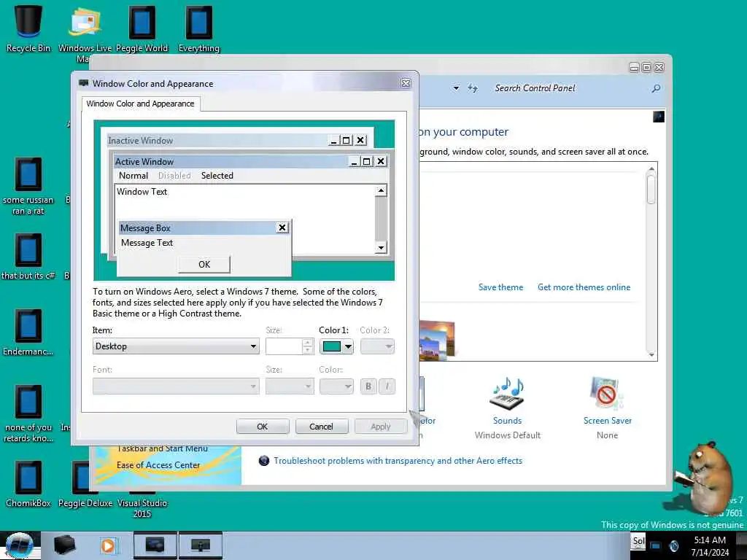Launch Windows Media Player from the taskbar
Viewport: 747px width, 560px height.
(109, 545)
